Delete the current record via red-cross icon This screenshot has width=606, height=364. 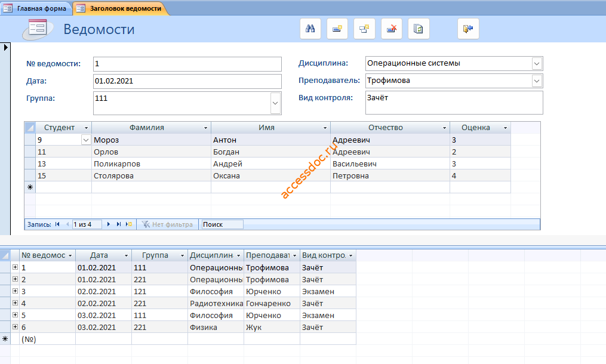pyautogui.click(x=392, y=29)
